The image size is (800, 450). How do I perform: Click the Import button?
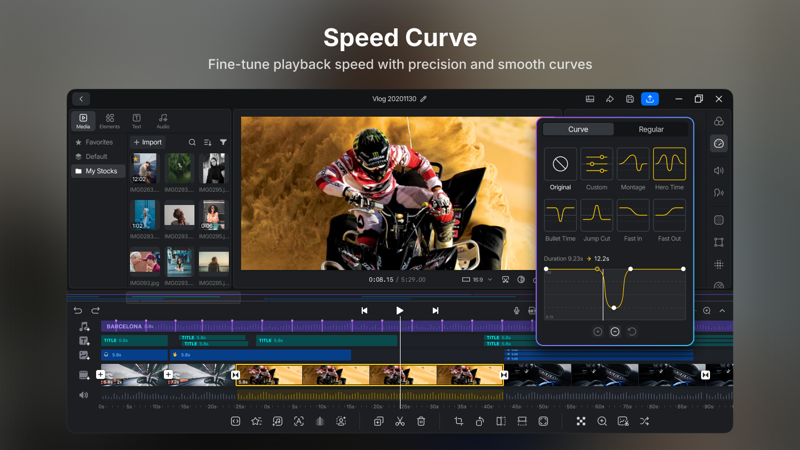(x=147, y=142)
